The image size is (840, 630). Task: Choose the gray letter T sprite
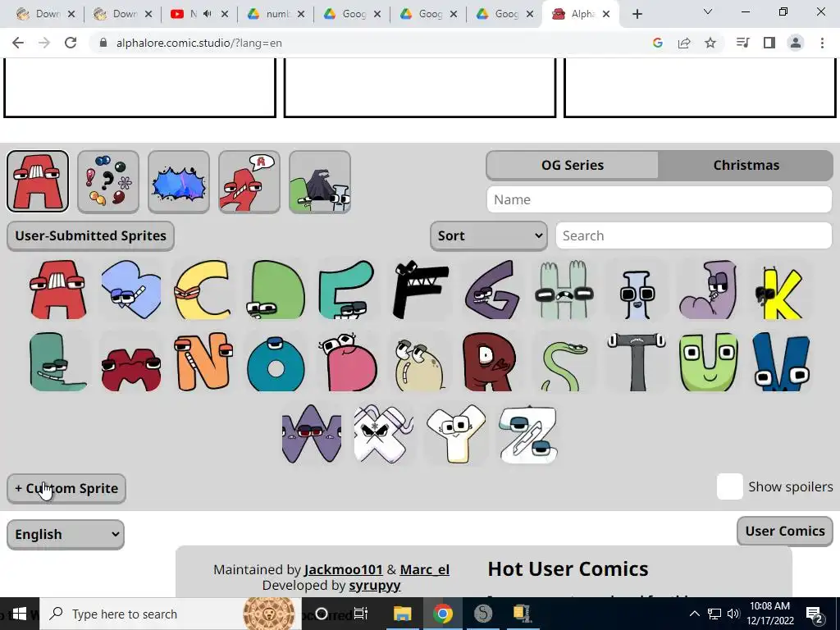(x=637, y=362)
